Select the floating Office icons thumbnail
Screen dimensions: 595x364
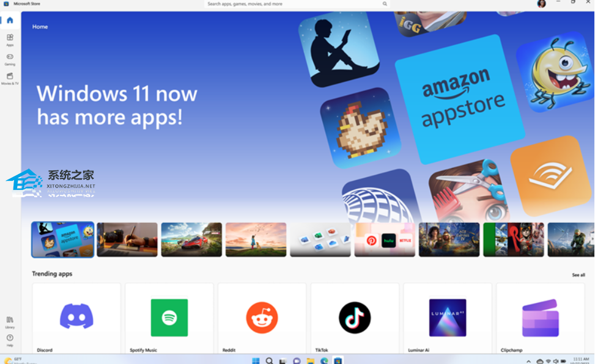[320, 239]
